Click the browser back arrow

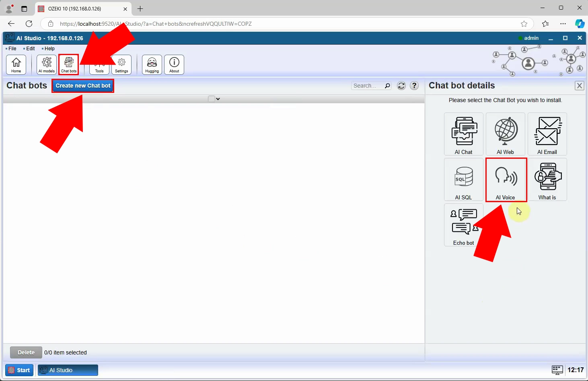pyautogui.click(x=11, y=24)
